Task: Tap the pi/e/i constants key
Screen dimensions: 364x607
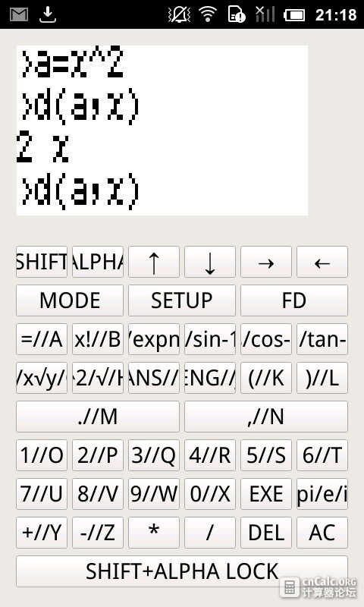Action: pos(322,494)
